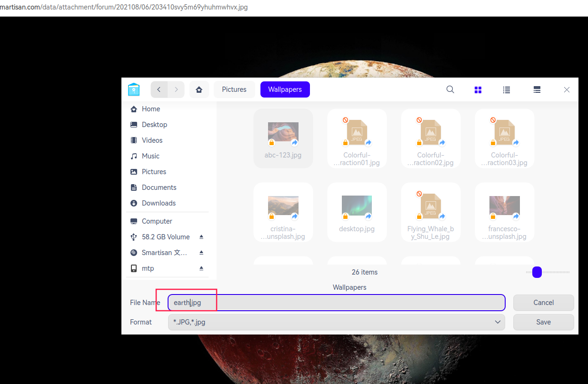Image resolution: width=588 pixels, height=384 pixels.
Task: Eject the 58.2 GB Volume
Action: (x=201, y=237)
